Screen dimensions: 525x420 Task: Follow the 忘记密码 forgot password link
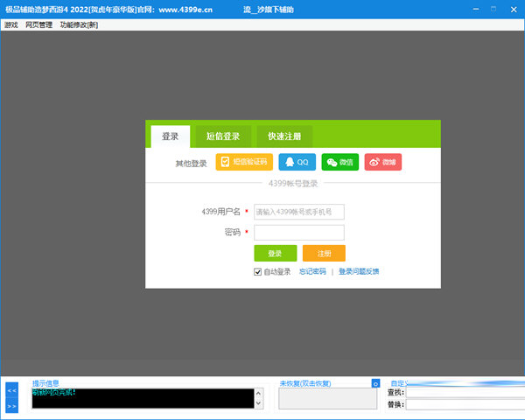tap(312, 272)
